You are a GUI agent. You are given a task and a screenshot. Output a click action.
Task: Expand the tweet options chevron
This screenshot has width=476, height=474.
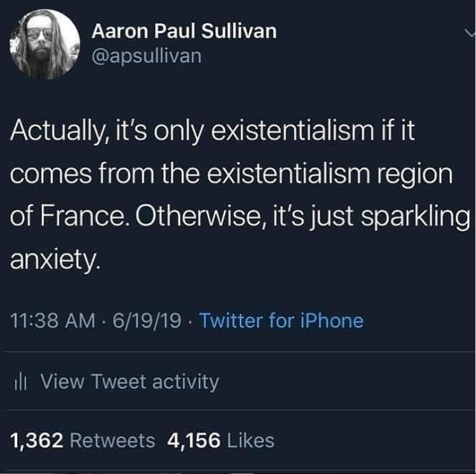point(470,32)
